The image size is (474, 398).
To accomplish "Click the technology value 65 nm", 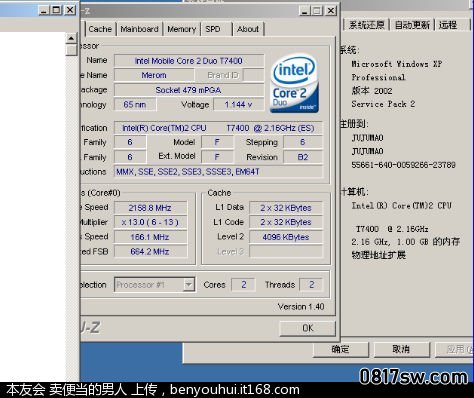I will coord(135,104).
